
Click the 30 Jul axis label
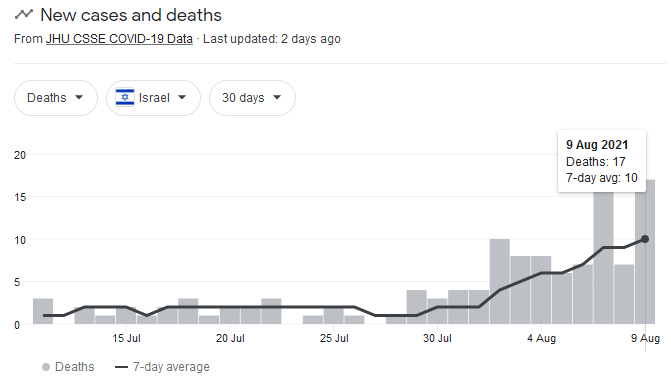(437, 338)
